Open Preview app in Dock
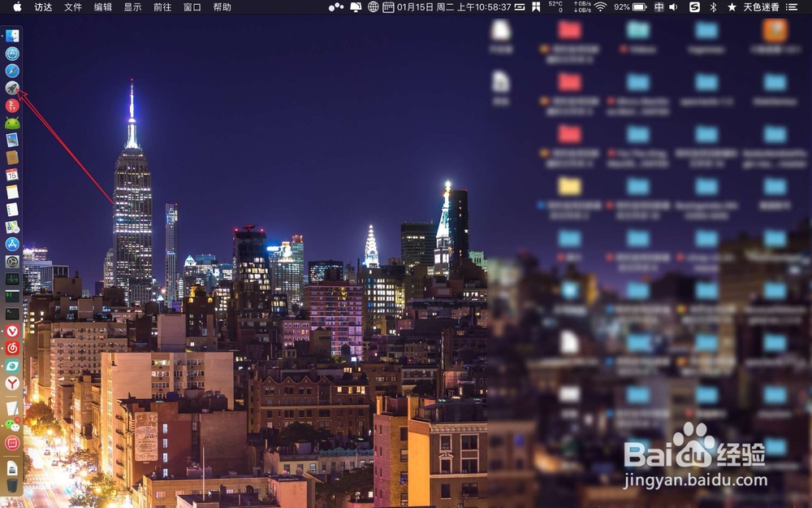Image resolution: width=812 pixels, height=508 pixels. (x=12, y=140)
